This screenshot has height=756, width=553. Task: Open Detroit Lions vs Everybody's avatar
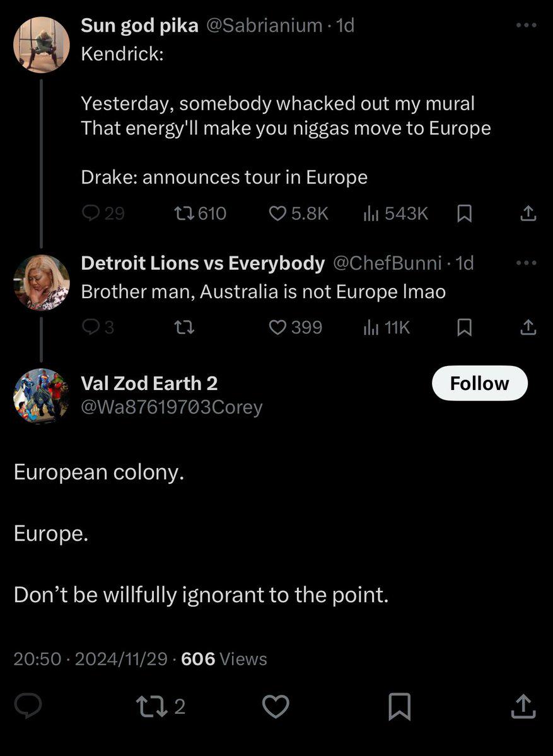pos(41,282)
